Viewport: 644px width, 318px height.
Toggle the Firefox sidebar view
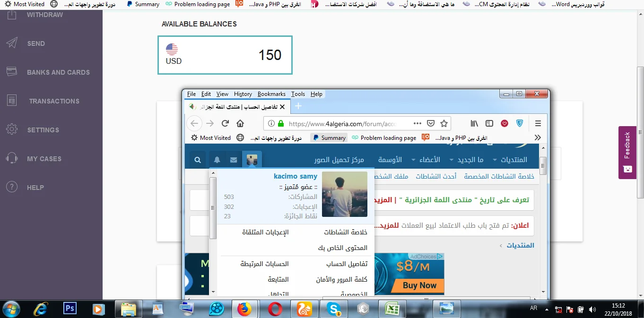tap(489, 123)
